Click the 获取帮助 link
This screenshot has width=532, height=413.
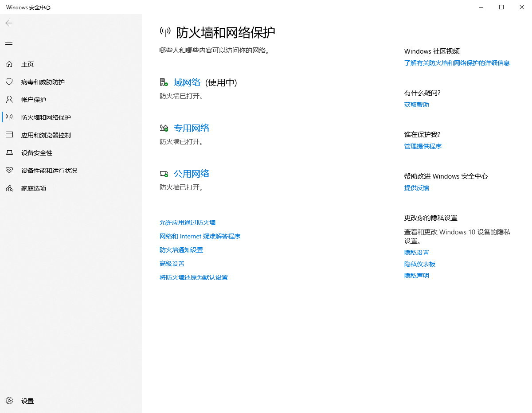pos(417,105)
